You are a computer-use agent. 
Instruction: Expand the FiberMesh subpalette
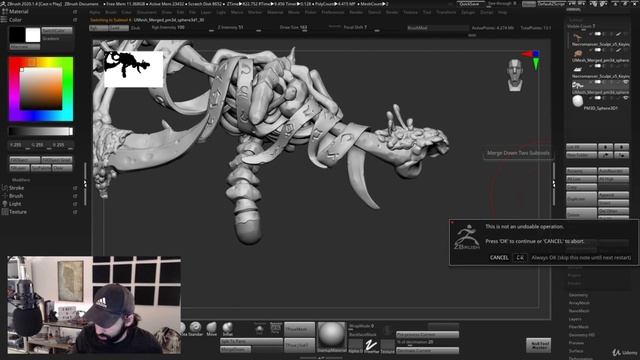[x=578, y=327]
